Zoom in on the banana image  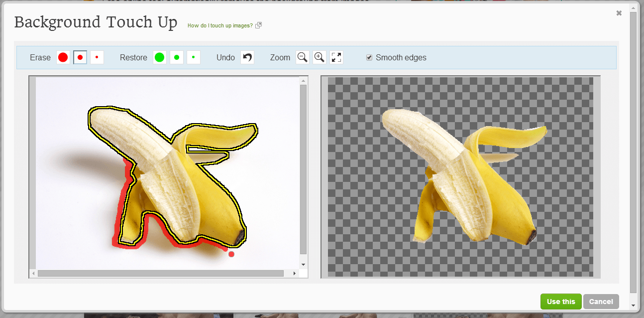point(319,57)
